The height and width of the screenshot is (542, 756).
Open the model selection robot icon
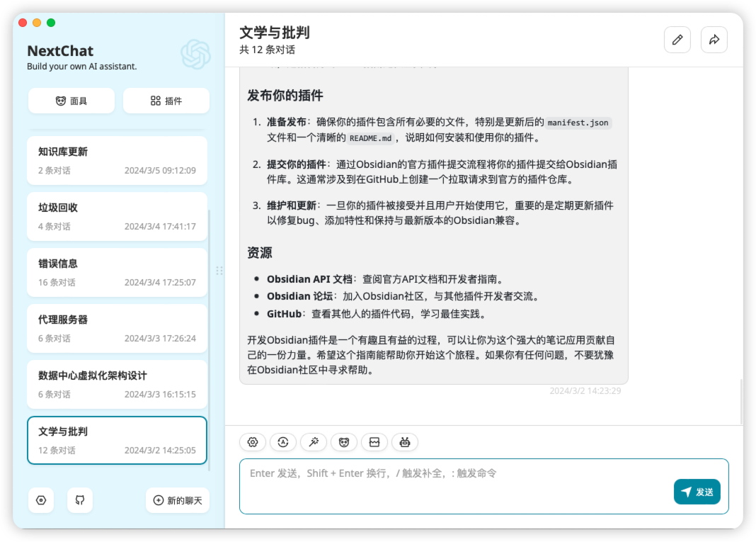tap(404, 442)
